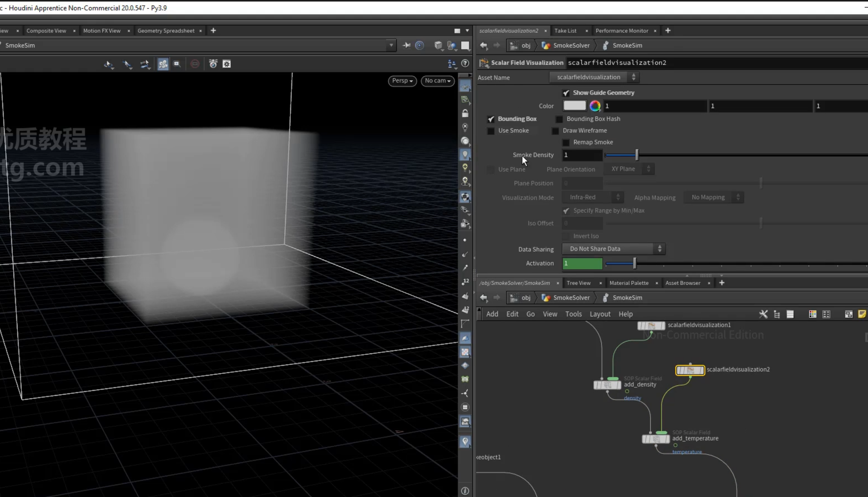The image size is (868, 497).
Task: Go back in parameter pane navigation
Action: coord(484,45)
